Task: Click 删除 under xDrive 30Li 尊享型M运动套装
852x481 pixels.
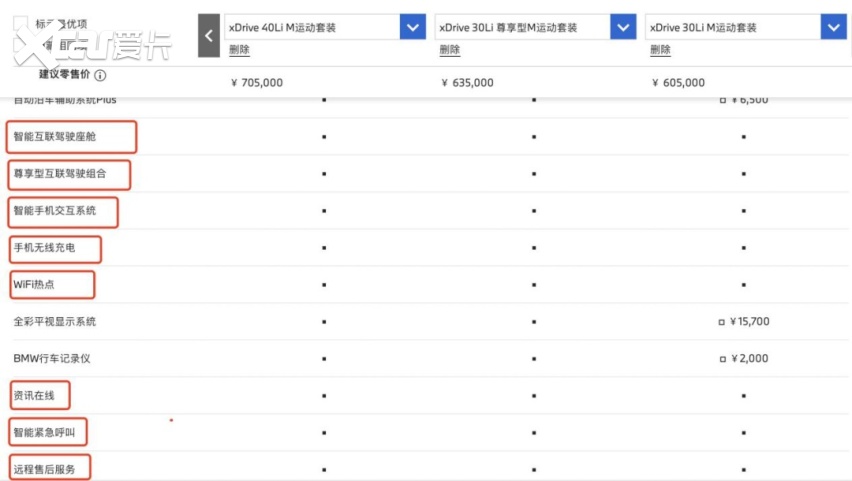Action: (x=449, y=50)
